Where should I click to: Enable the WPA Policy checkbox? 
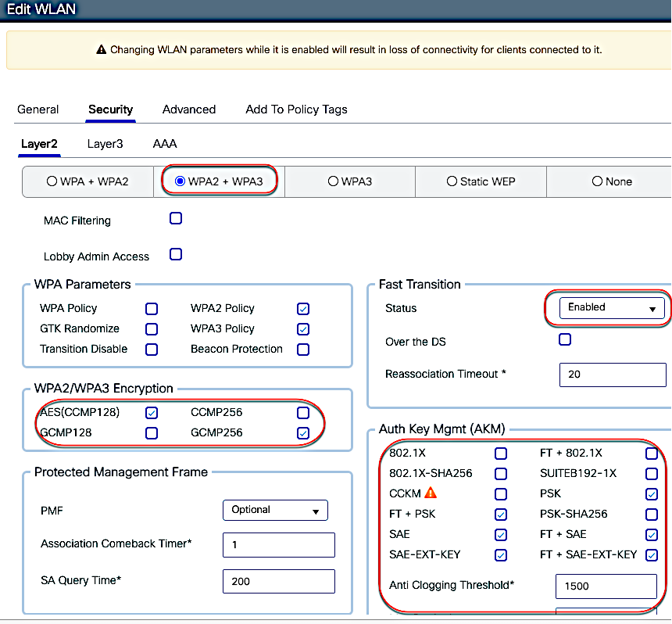pos(151,308)
